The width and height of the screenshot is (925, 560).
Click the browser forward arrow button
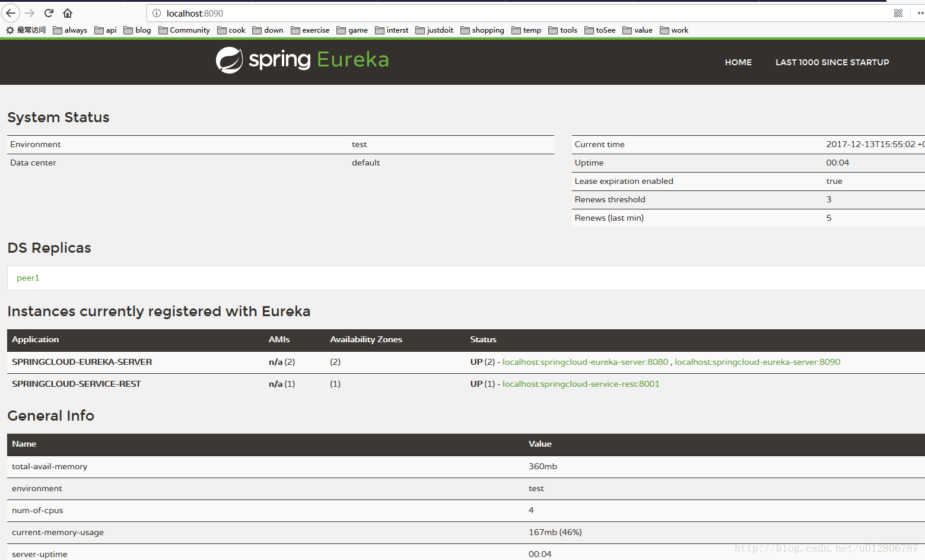click(30, 13)
